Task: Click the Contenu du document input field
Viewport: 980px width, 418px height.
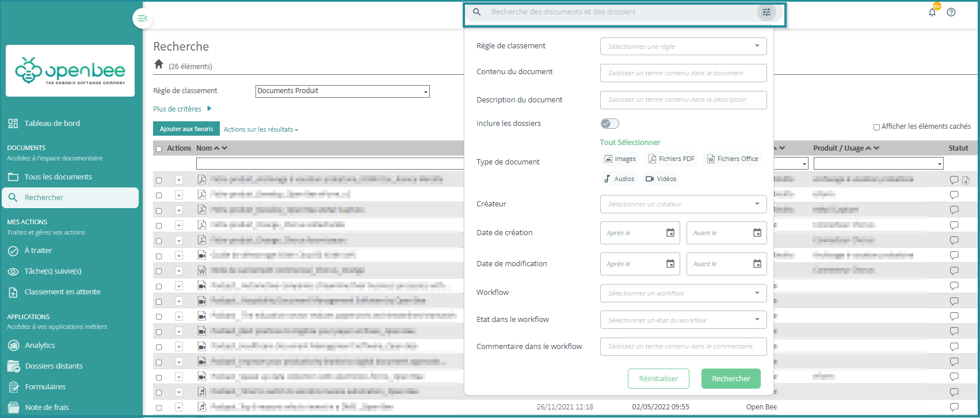Action: point(683,73)
